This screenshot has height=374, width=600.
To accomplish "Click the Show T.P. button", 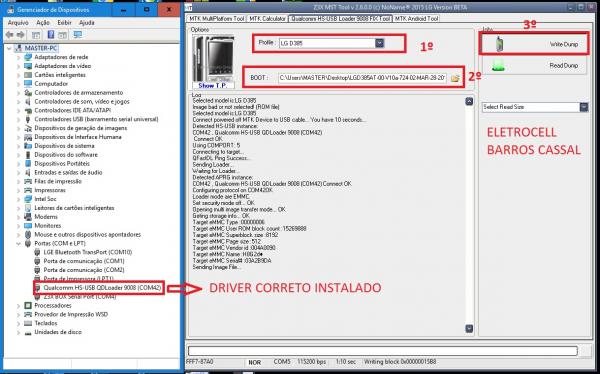I will [x=213, y=86].
